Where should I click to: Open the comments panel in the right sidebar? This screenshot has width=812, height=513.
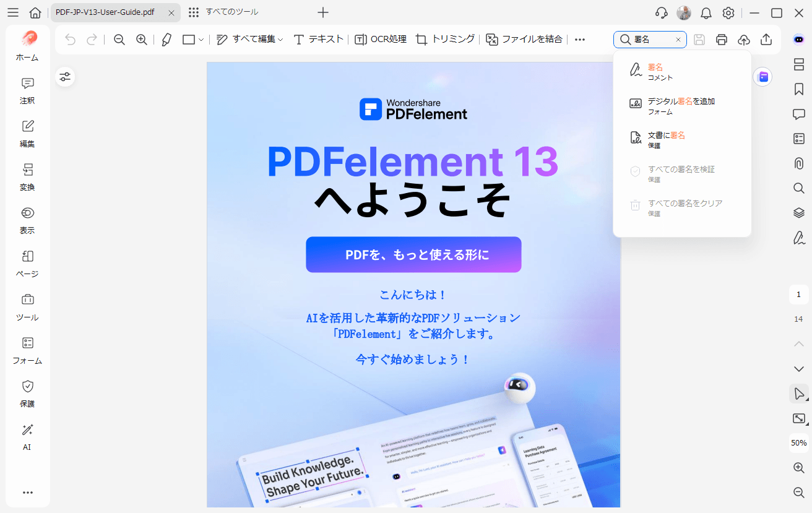(799, 114)
